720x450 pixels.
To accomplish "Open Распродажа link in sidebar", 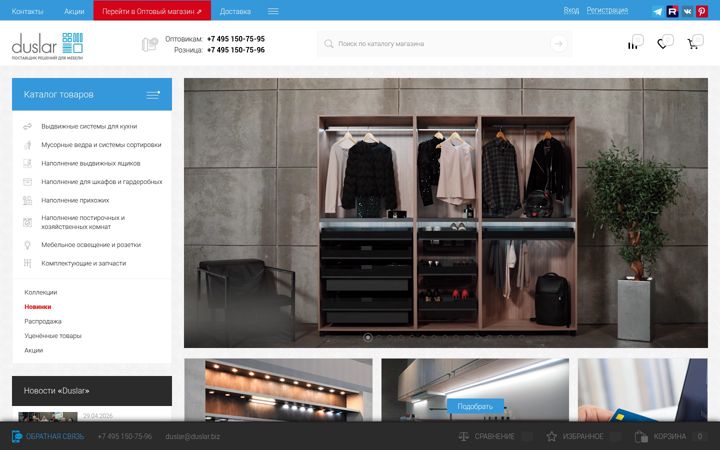I will [43, 321].
